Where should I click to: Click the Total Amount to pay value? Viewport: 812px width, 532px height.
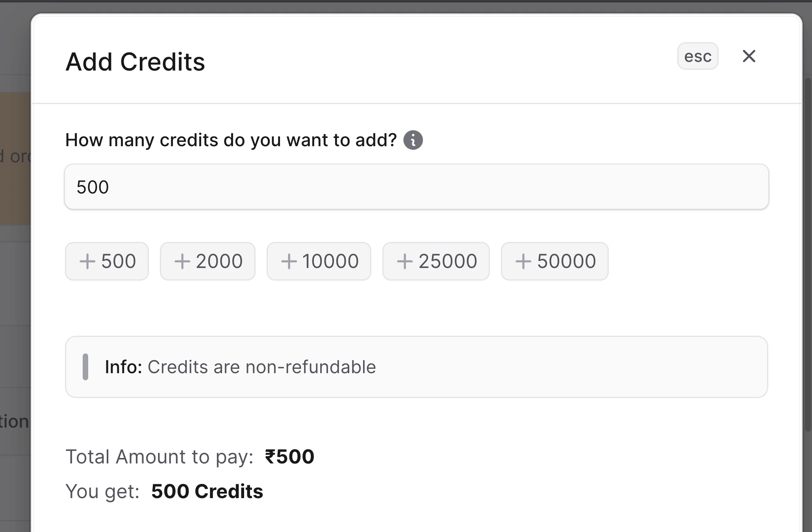[x=289, y=456]
